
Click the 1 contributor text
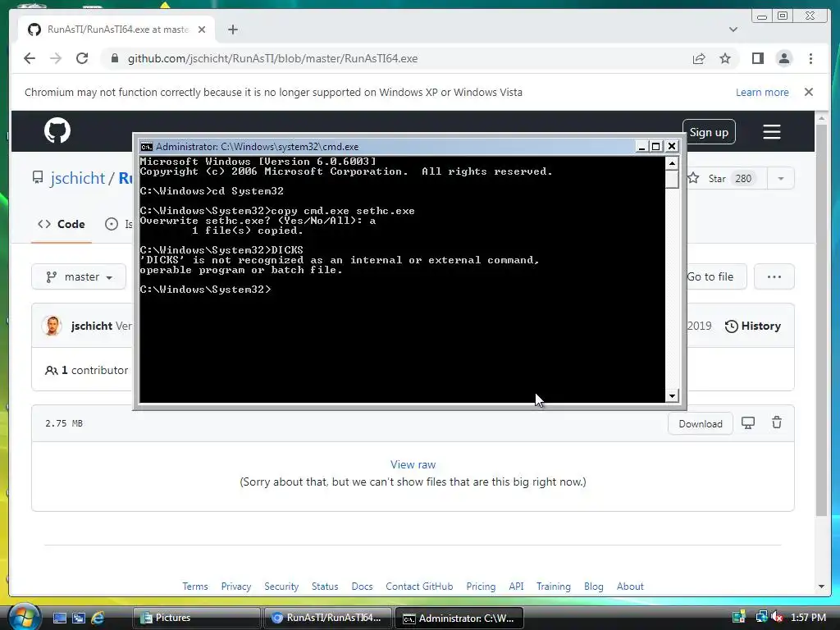click(x=87, y=370)
